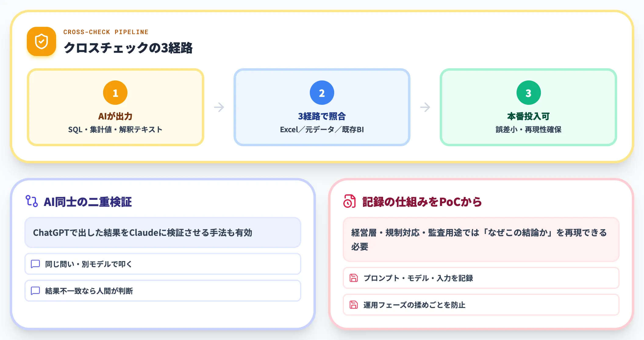Click the blue step 2 circle

point(322,93)
